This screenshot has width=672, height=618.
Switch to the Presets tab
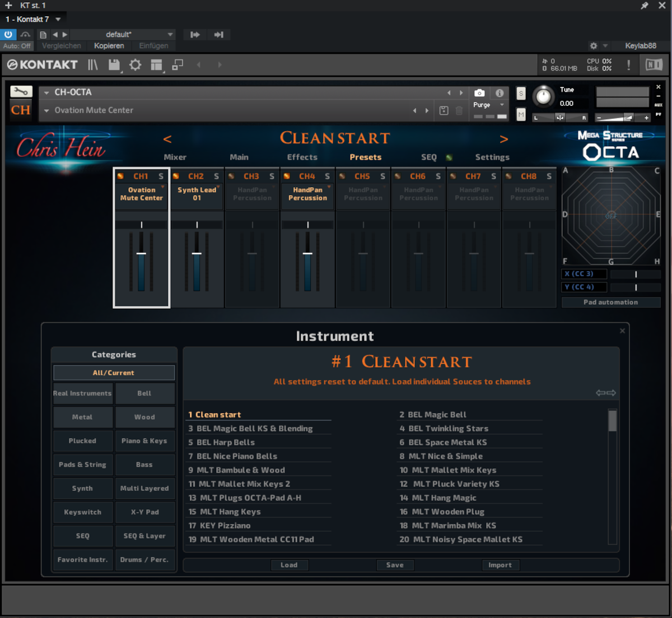(366, 157)
